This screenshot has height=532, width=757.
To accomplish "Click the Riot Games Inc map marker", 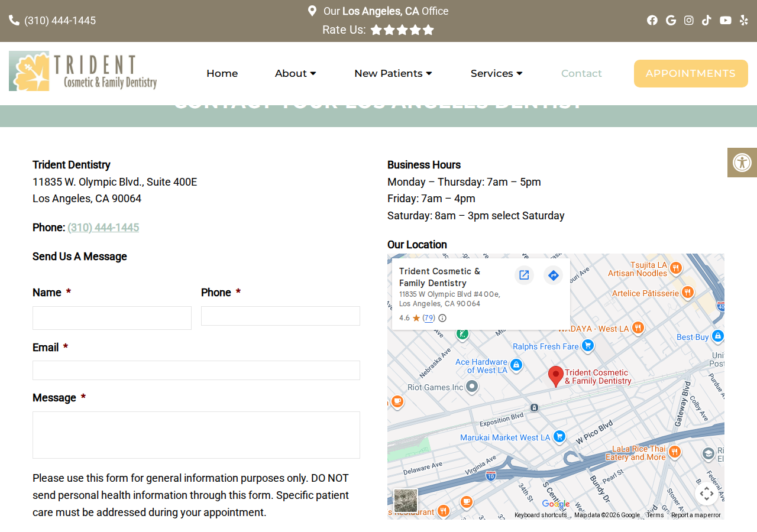I will click(x=471, y=387).
